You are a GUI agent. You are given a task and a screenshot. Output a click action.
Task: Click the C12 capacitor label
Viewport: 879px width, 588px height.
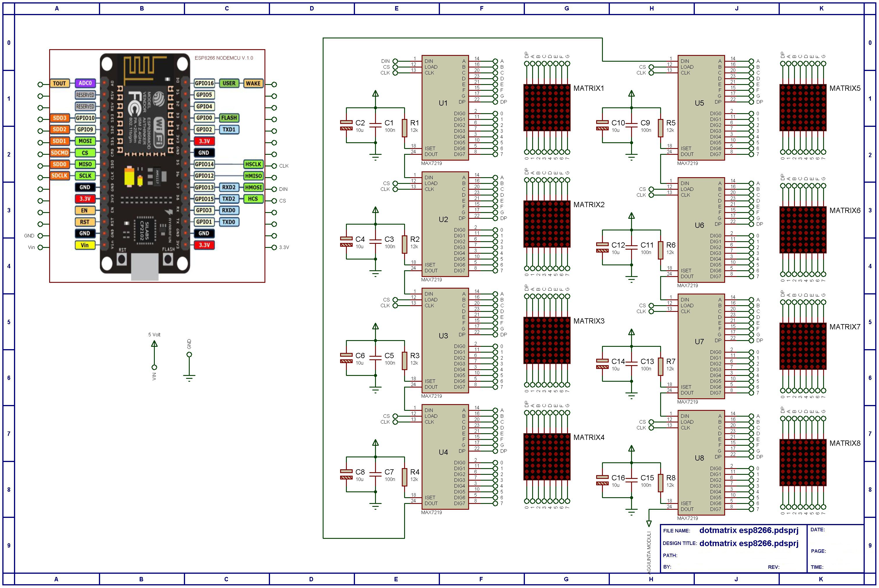618,245
